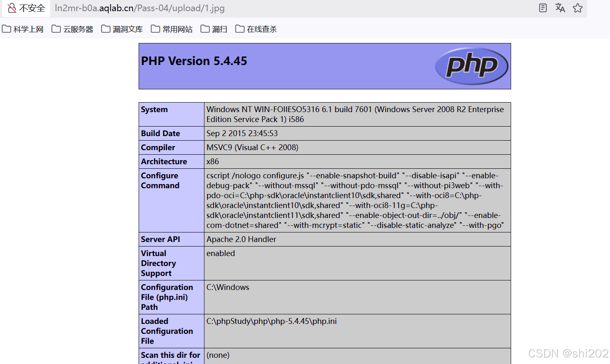Click the System row label
610x364 pixels.
tap(154, 109)
